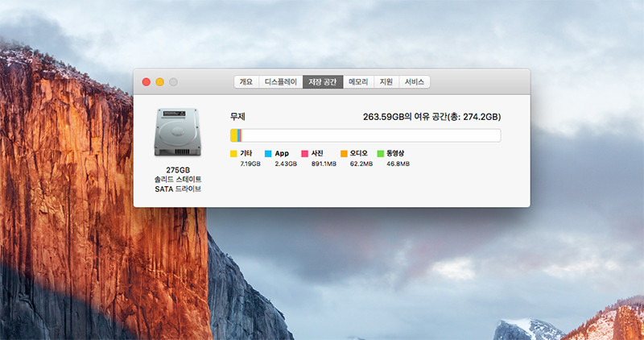Click the yellow segment in storage bar

(x=233, y=135)
